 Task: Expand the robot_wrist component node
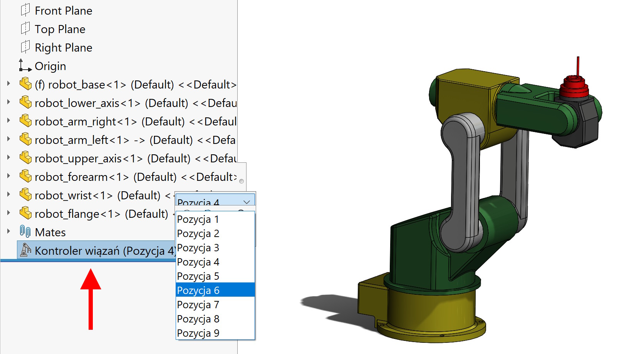(8, 194)
